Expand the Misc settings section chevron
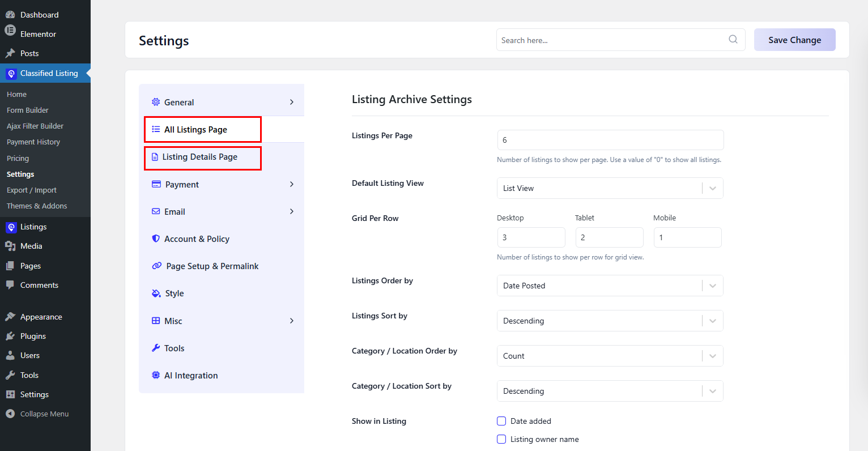868x451 pixels. (292, 321)
